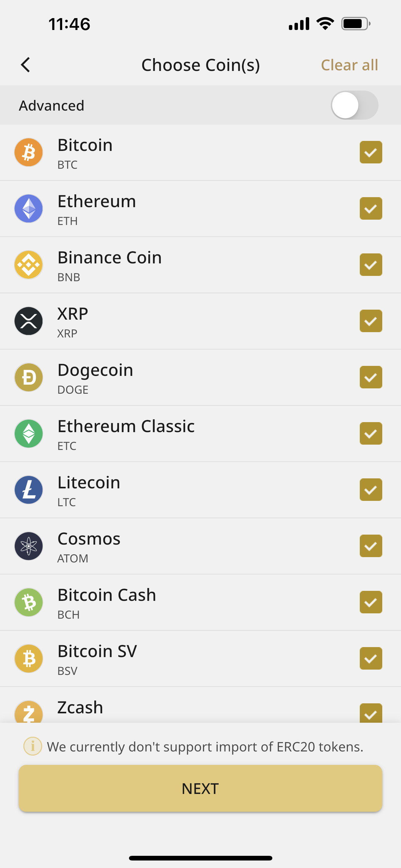Go back using the back arrow
The image size is (401, 868).
(x=26, y=65)
